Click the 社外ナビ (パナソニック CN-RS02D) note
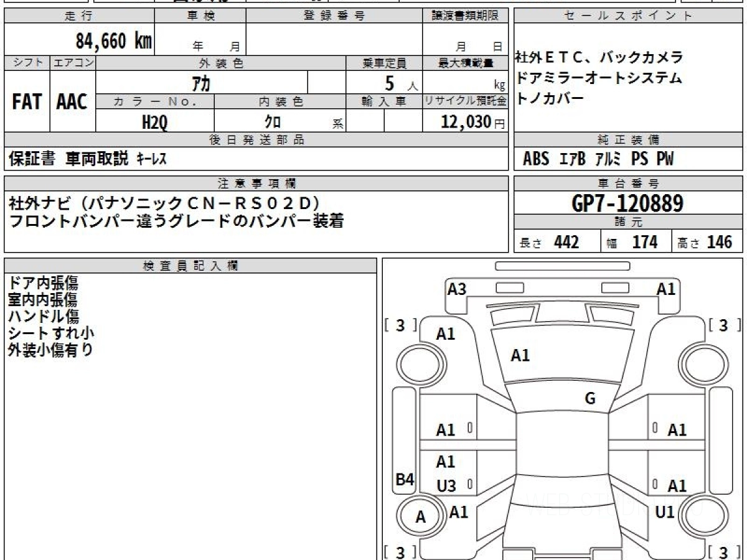The image size is (747, 560). [164, 203]
